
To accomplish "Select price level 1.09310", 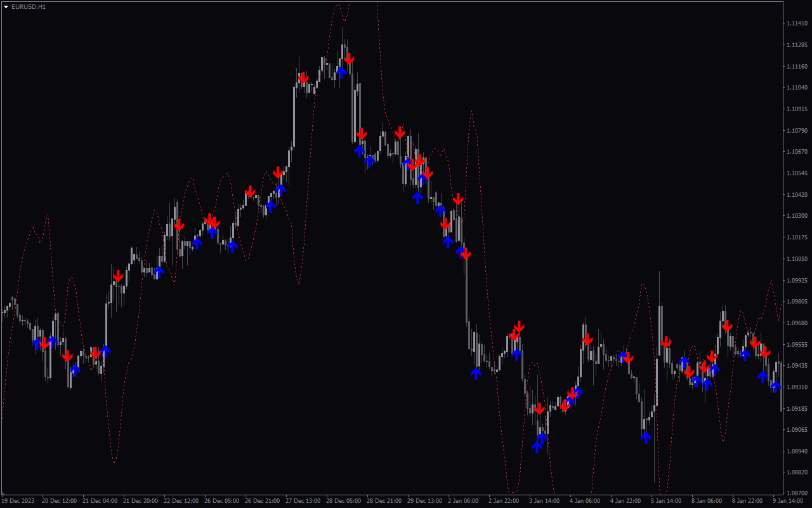I will (x=797, y=387).
